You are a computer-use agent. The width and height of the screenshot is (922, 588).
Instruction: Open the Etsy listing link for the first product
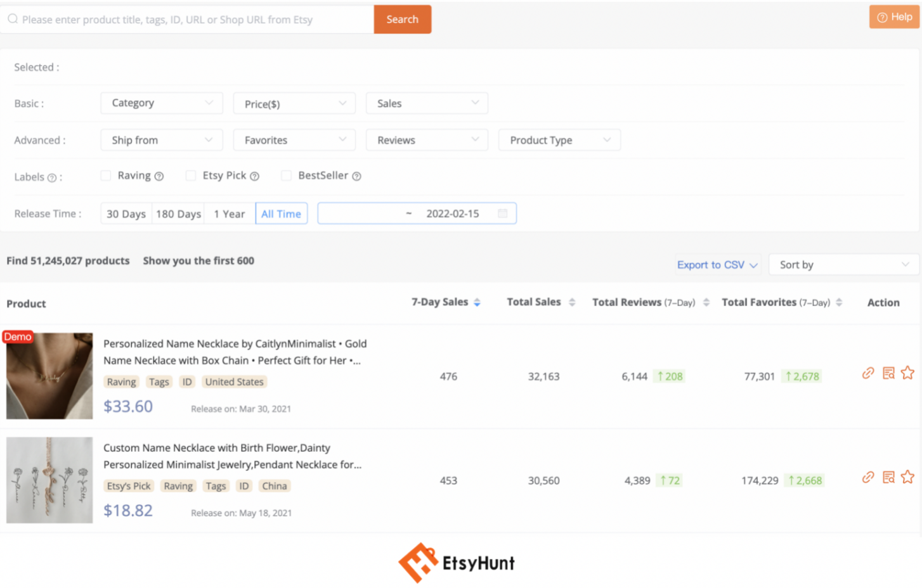867,373
